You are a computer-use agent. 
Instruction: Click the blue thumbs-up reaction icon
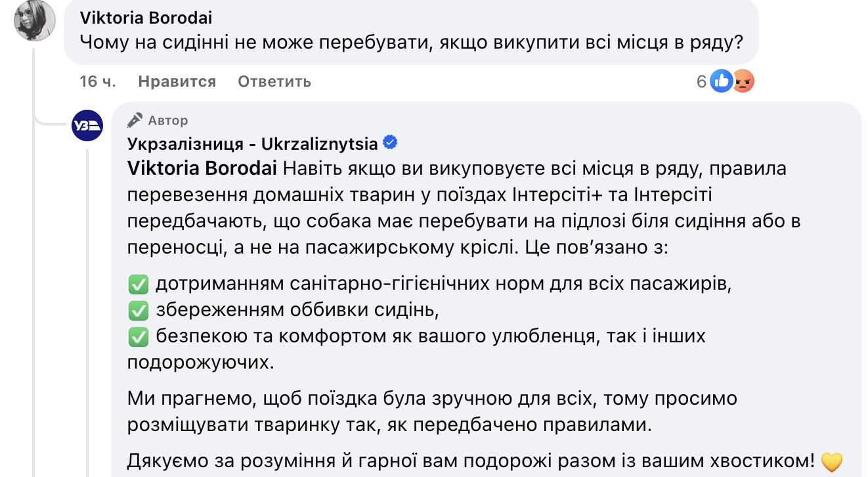click(x=722, y=81)
